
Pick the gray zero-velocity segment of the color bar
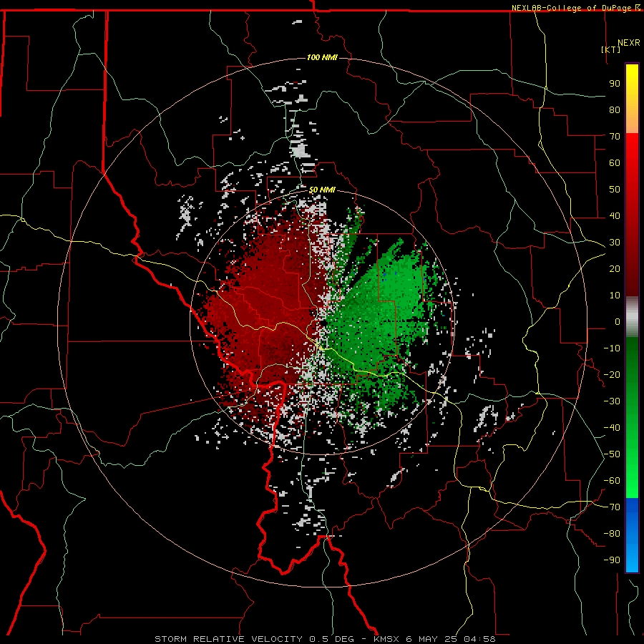tap(632, 317)
